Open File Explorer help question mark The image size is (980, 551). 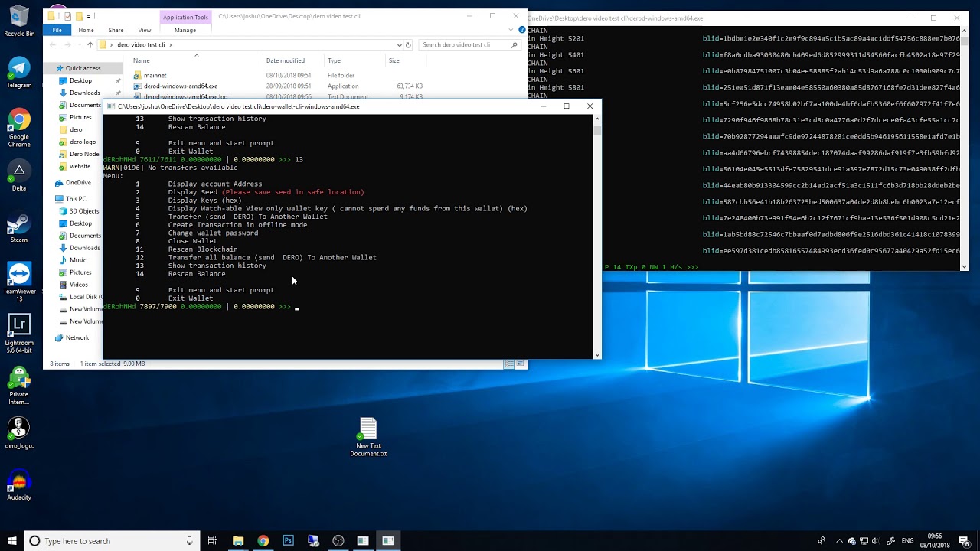[521, 30]
